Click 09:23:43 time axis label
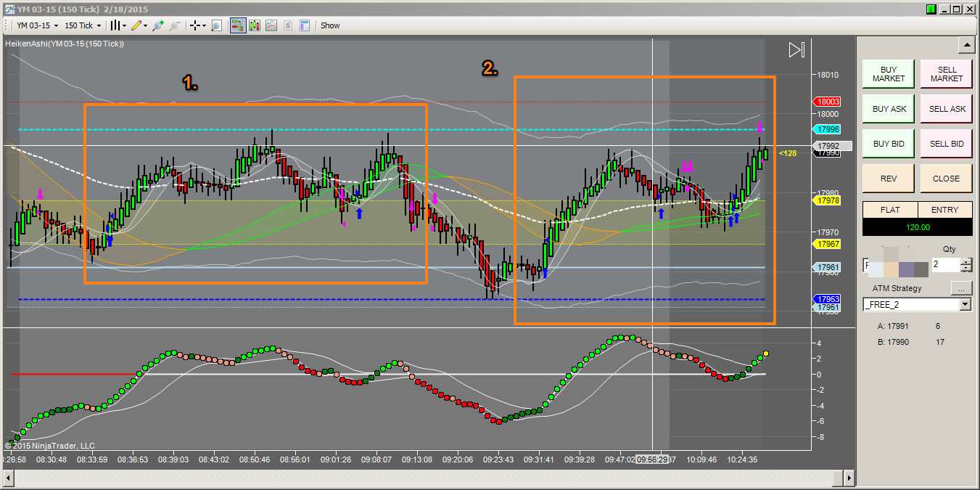 pos(498,460)
